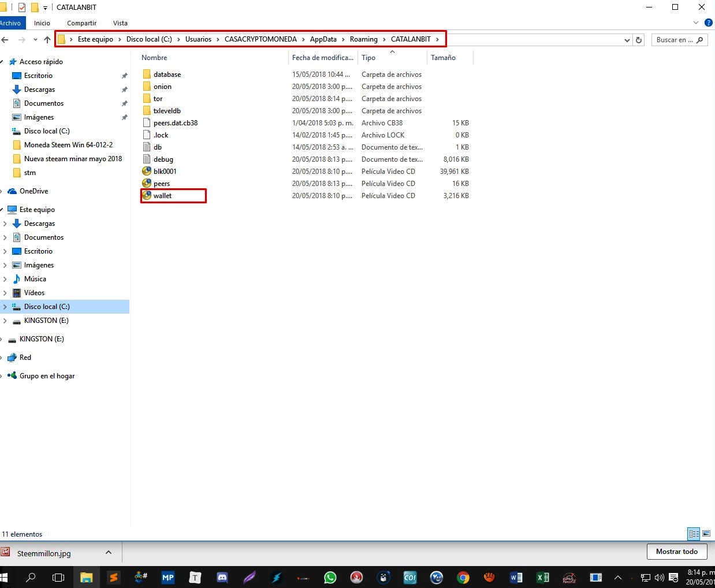Screen dimensions: 715x588
Task: Show hidden system tray icons
Action: click(x=617, y=577)
